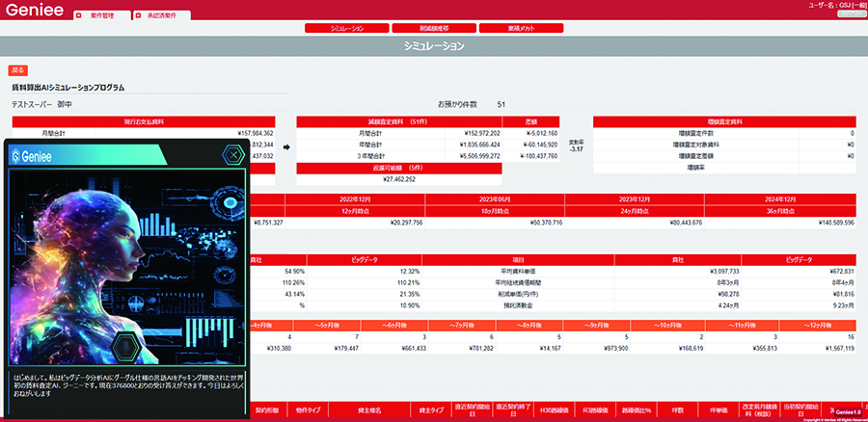Screen dimensions: 868x422
Task: Close the Geniee AI assistant popup
Action: click(233, 155)
